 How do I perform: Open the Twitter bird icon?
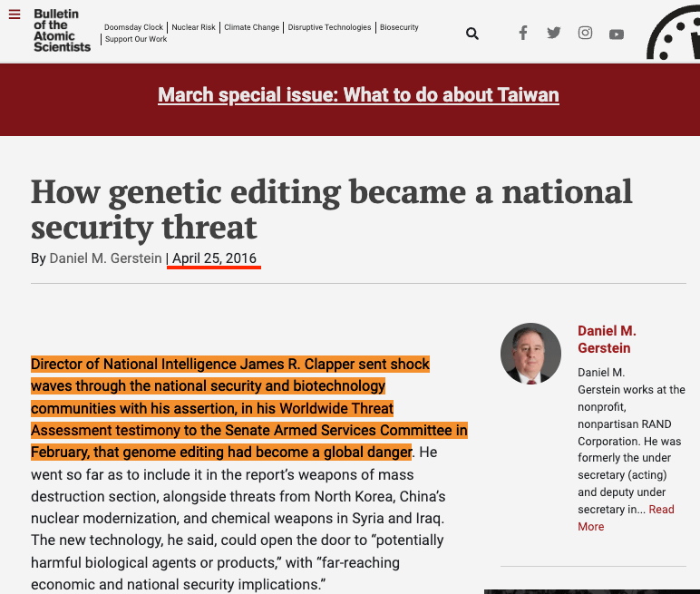tap(554, 34)
